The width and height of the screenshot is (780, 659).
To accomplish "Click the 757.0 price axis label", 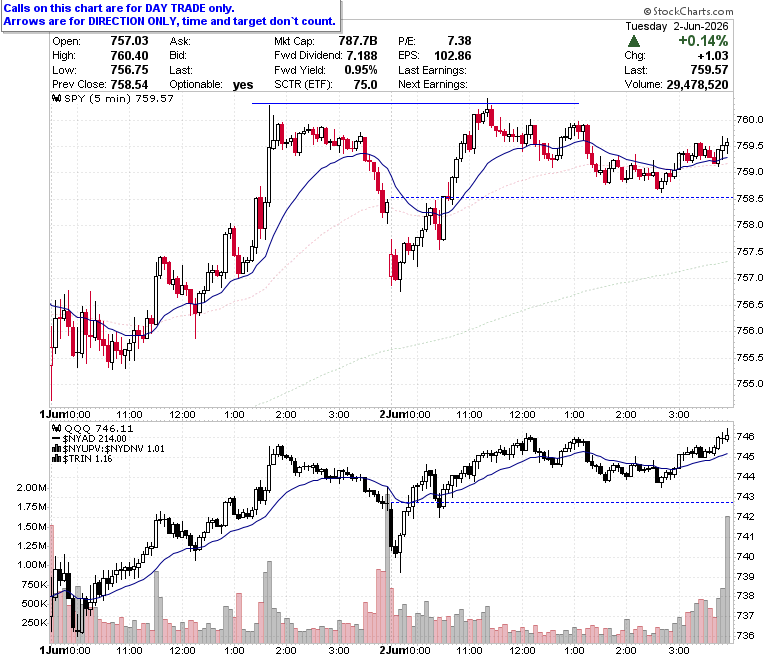I will [750, 278].
